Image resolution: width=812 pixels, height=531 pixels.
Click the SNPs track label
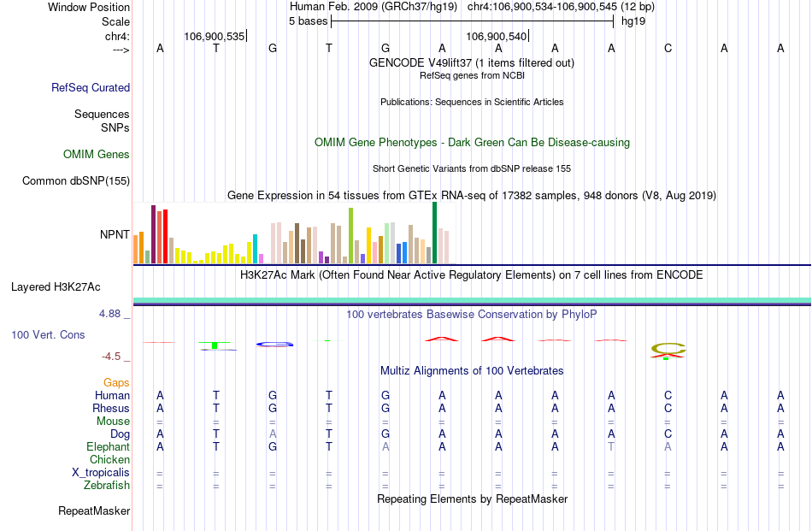pyautogui.click(x=115, y=127)
